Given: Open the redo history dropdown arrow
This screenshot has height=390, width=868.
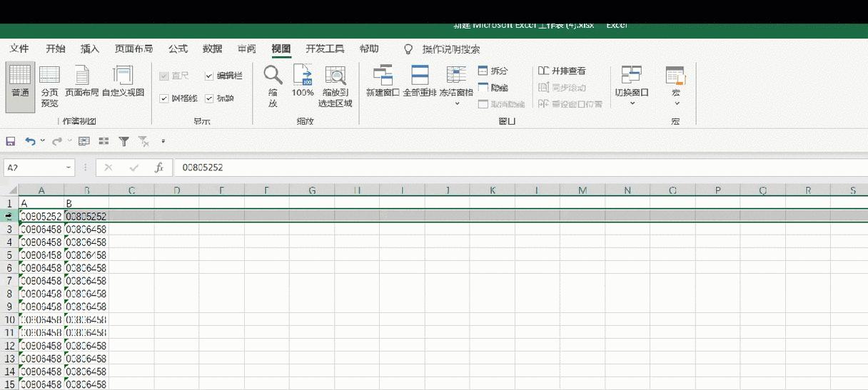Looking at the screenshot, I should [69, 141].
